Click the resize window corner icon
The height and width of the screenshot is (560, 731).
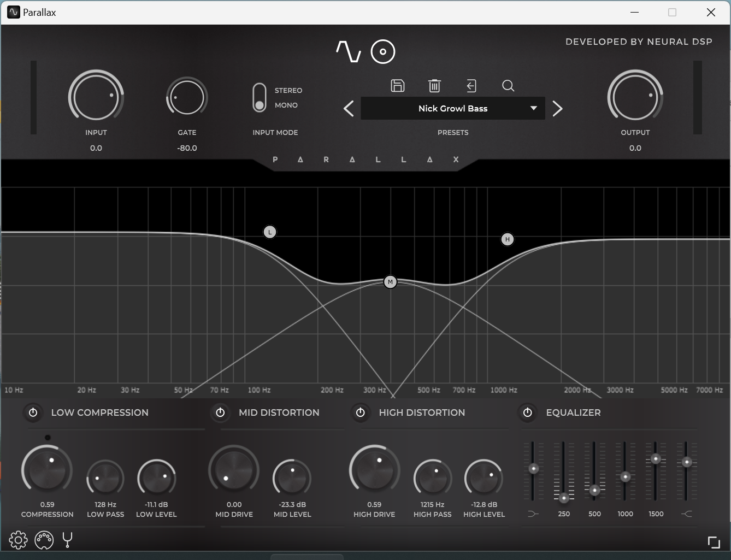pos(714,542)
